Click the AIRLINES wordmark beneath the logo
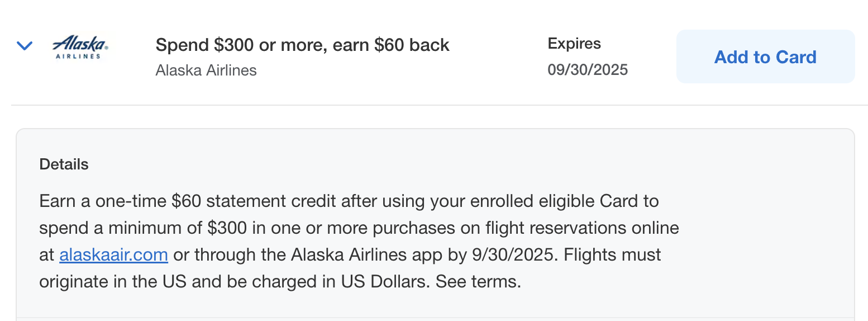Viewport: 868px width, 321px height. (79, 56)
